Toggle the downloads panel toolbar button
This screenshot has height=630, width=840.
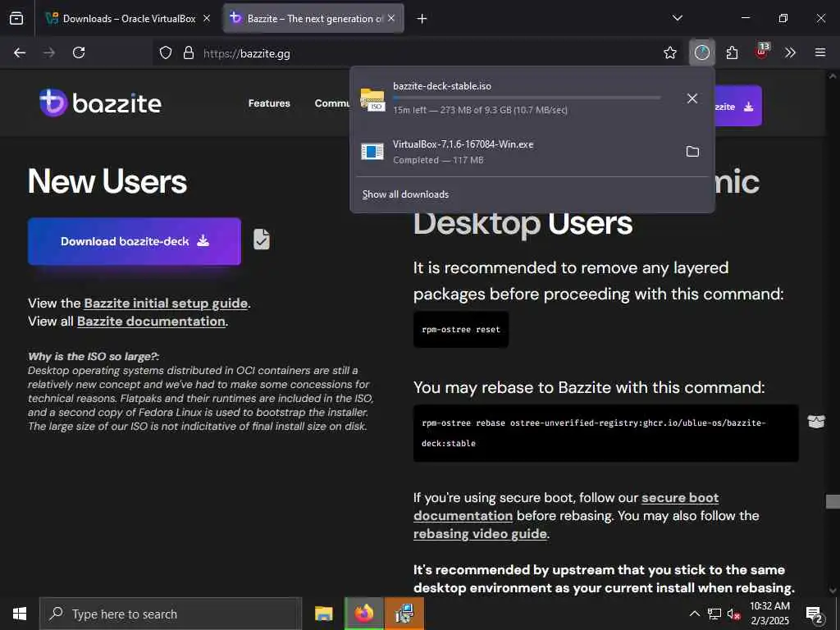(x=702, y=52)
